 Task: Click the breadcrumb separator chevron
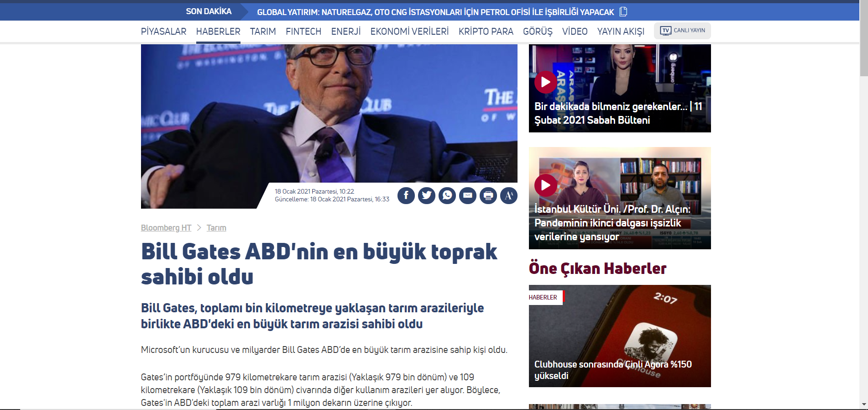point(199,227)
